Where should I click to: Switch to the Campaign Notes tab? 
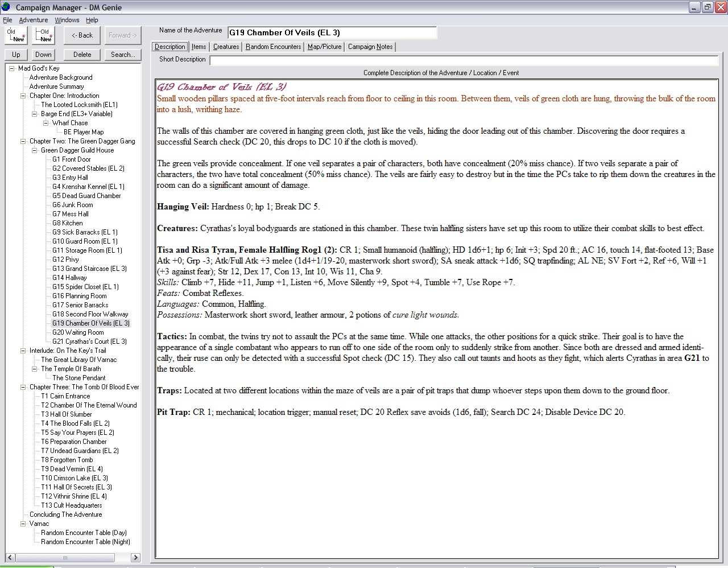click(370, 47)
